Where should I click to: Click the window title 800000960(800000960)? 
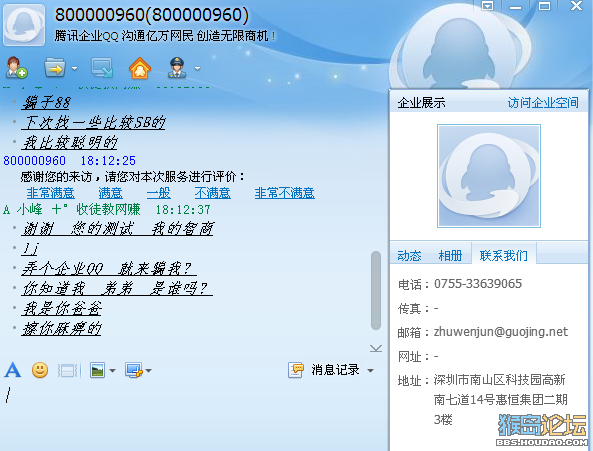(152, 15)
